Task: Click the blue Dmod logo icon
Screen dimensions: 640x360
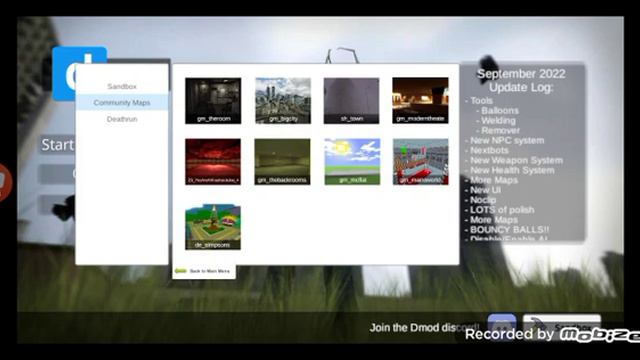Action: click(x=80, y=73)
